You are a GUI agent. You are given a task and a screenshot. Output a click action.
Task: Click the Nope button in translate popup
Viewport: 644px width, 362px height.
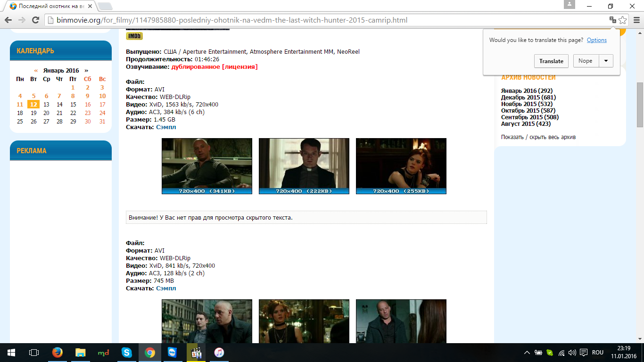(x=586, y=61)
